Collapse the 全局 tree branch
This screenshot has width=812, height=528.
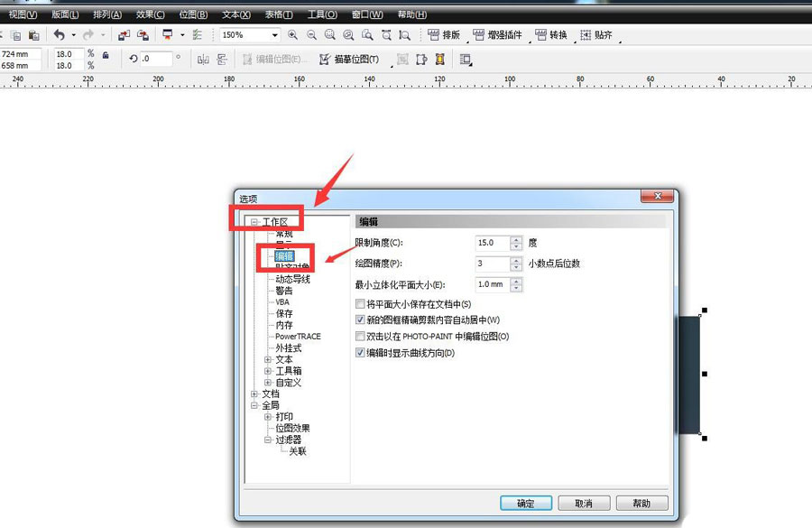253,404
